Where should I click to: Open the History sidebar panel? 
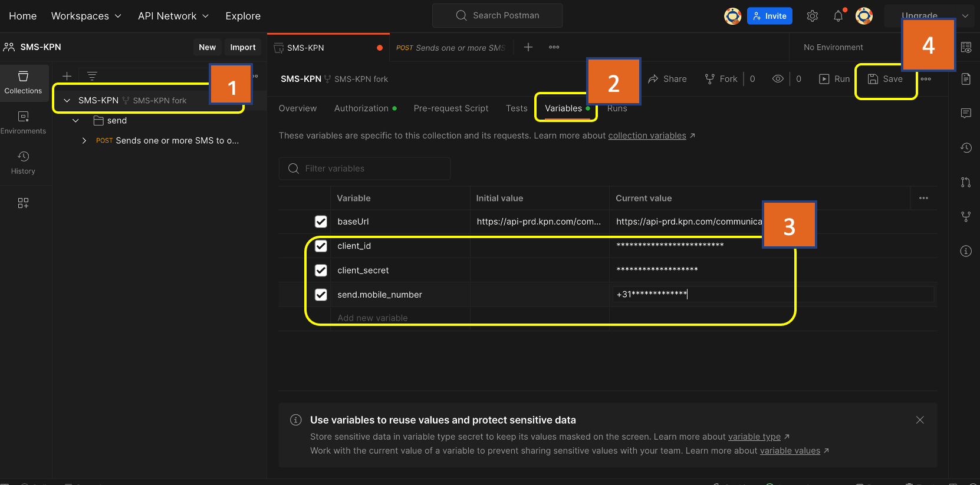tap(23, 163)
